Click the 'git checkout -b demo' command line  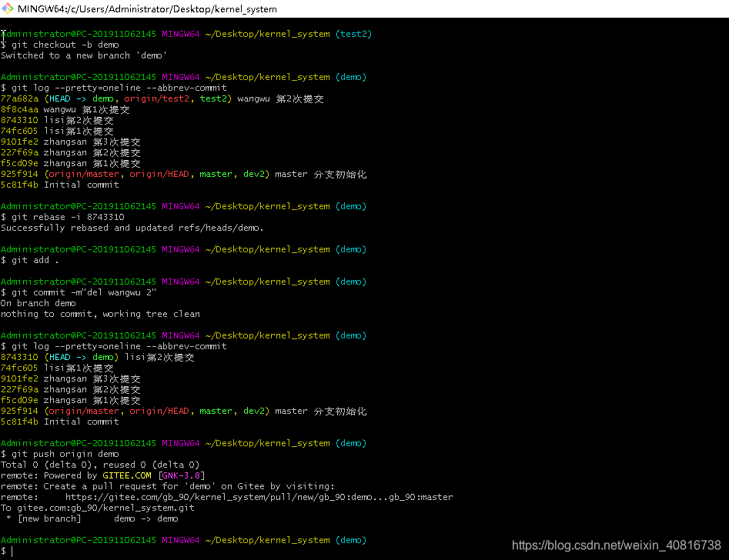click(x=60, y=45)
